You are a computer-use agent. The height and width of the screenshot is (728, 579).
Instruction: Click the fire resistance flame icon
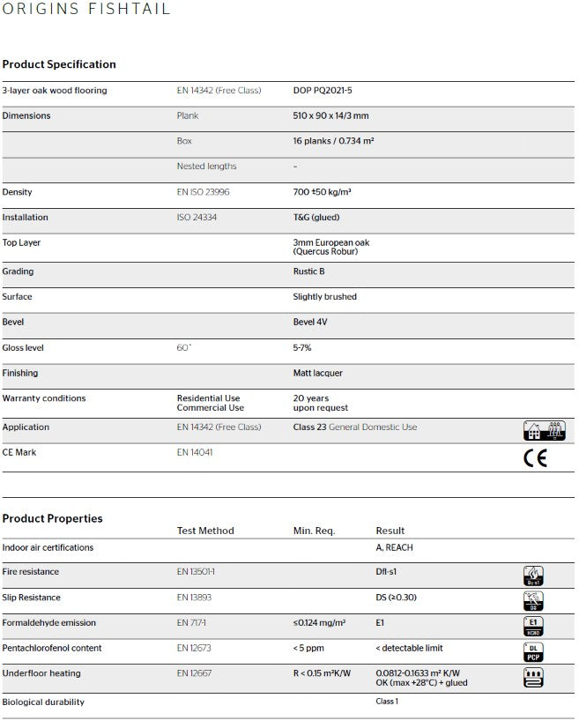click(533, 576)
